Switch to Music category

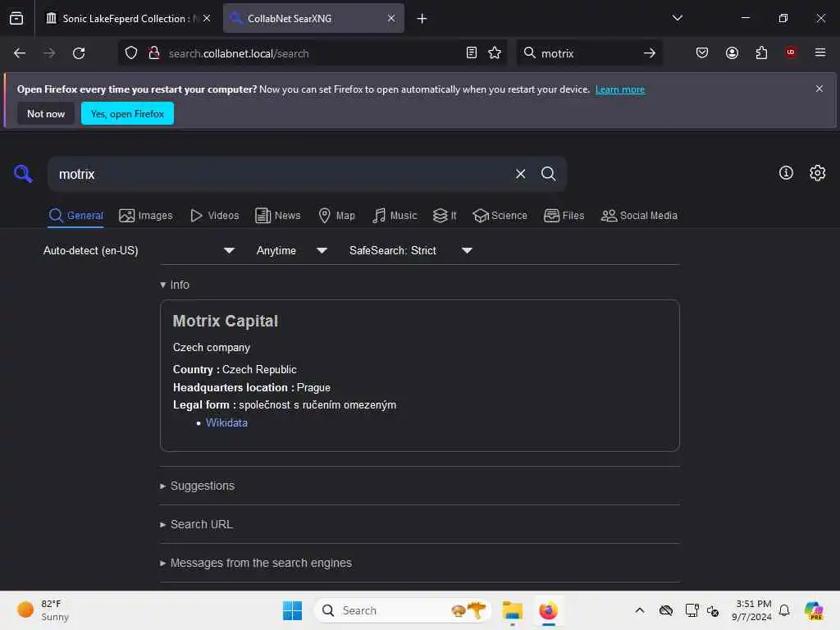(395, 216)
